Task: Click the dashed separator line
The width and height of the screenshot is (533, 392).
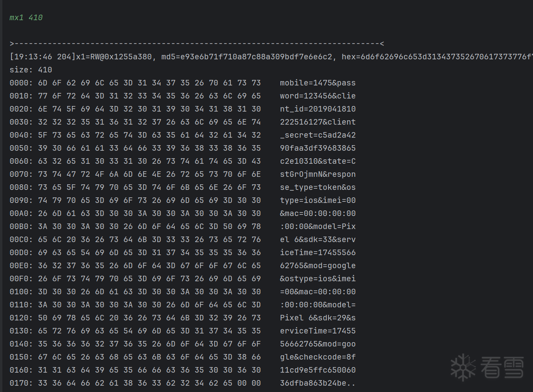Action: [x=197, y=44]
